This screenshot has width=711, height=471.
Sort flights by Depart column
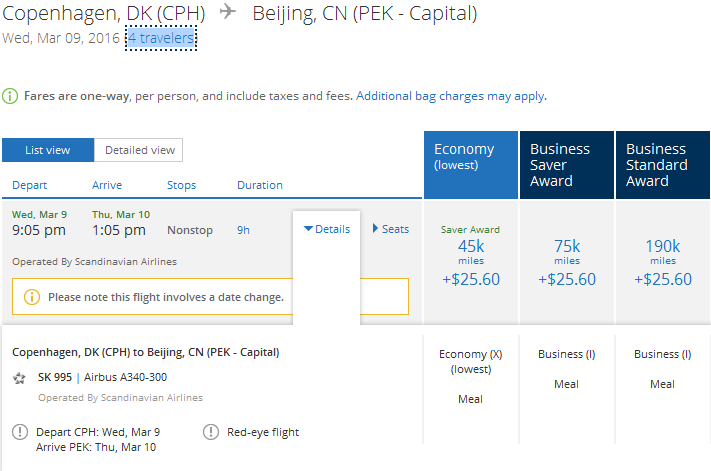[x=30, y=185]
